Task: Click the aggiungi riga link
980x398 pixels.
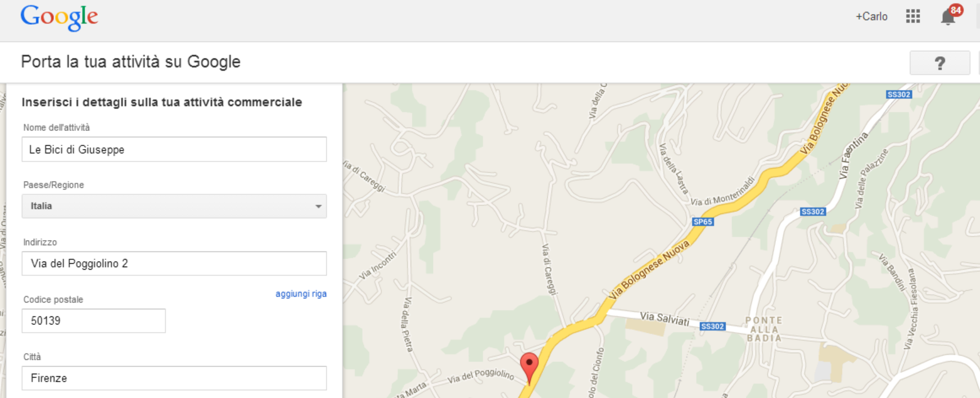Action: (x=301, y=294)
